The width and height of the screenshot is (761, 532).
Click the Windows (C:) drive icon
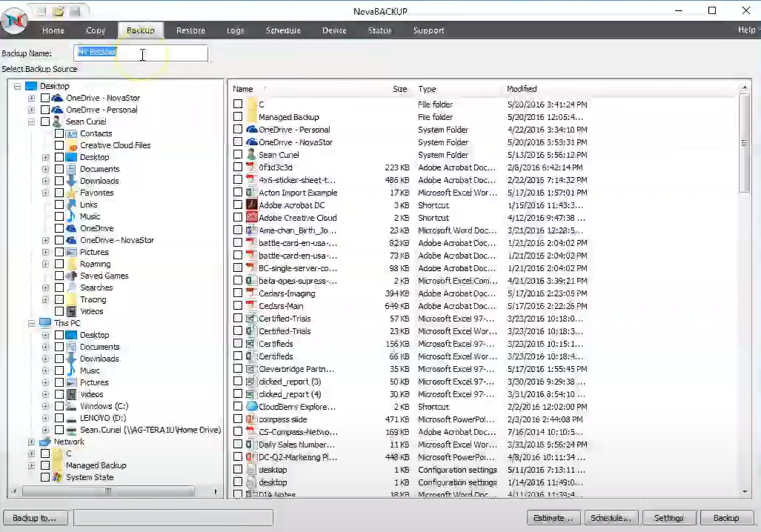[x=71, y=406]
